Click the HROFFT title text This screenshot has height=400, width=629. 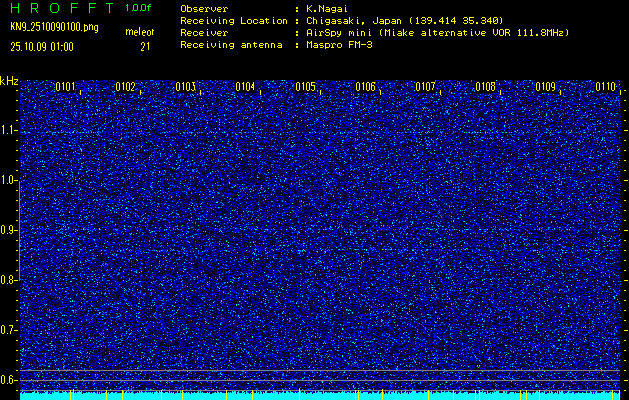point(61,8)
